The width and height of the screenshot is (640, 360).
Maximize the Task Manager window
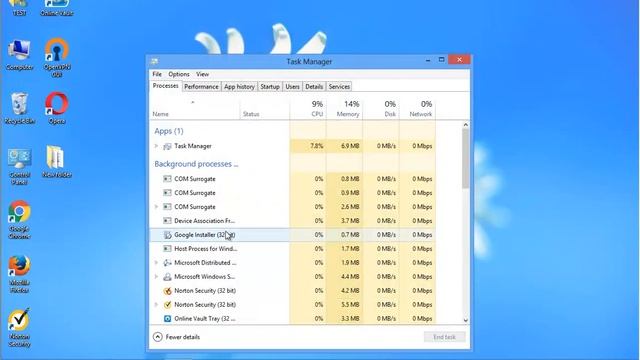pos(441,60)
